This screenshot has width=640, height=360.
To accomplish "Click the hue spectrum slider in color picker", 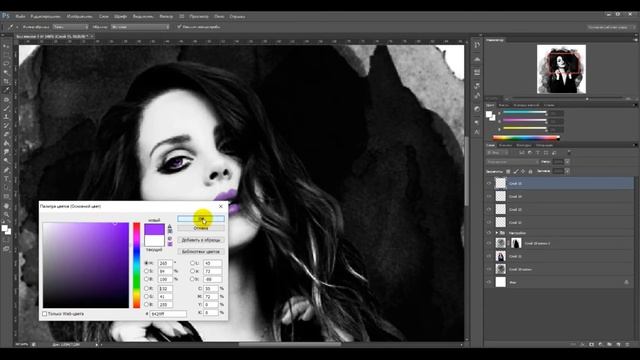I will point(136,265).
